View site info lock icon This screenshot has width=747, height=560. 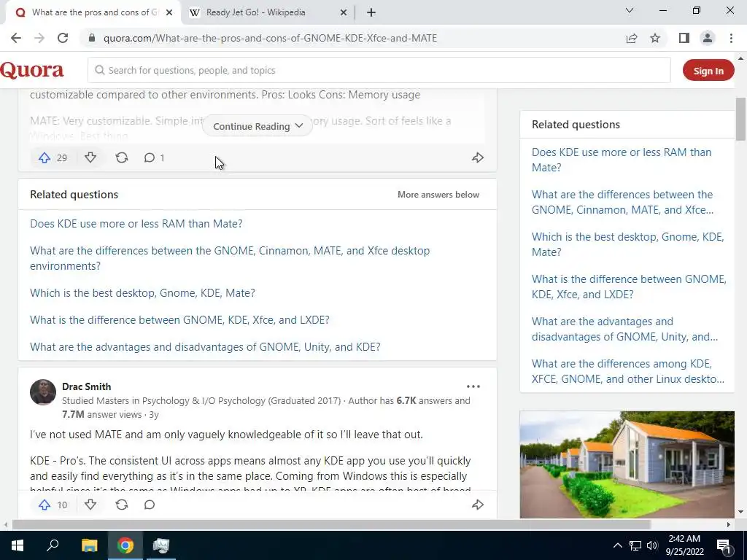click(x=92, y=38)
